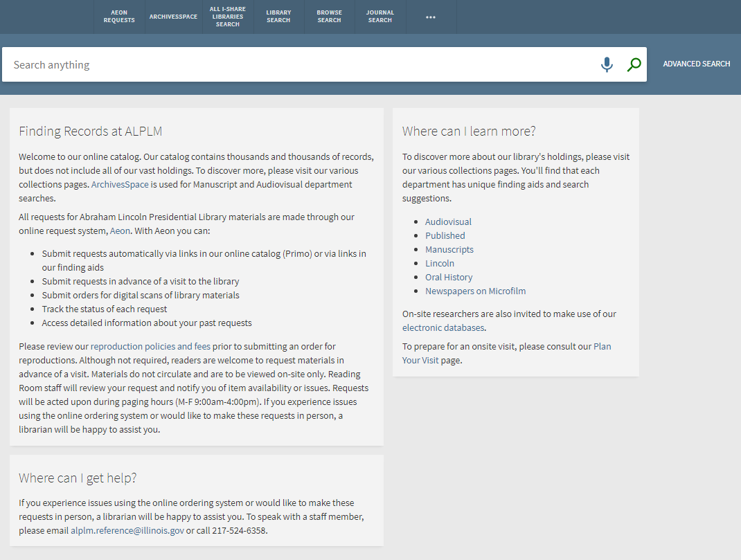The height and width of the screenshot is (560, 741).
Task: Click the electronic databases link
Action: pyautogui.click(x=443, y=328)
